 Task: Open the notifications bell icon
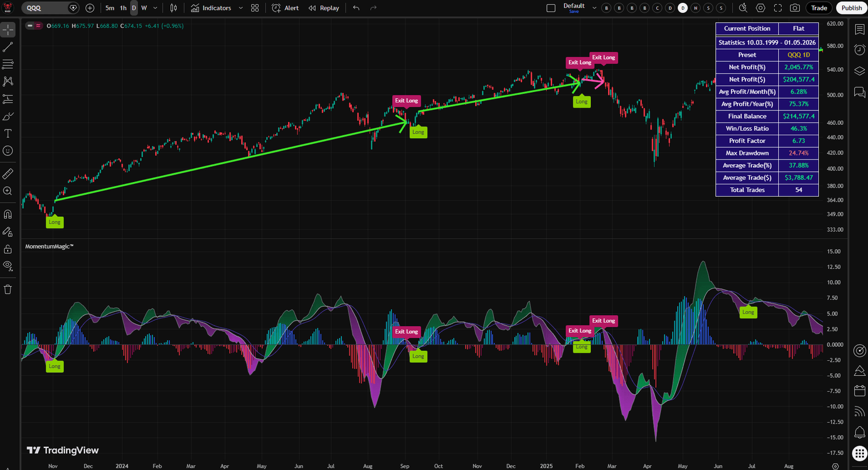pos(860,432)
